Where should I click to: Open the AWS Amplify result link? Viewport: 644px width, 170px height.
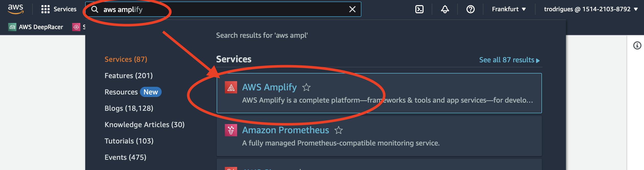pyautogui.click(x=269, y=87)
